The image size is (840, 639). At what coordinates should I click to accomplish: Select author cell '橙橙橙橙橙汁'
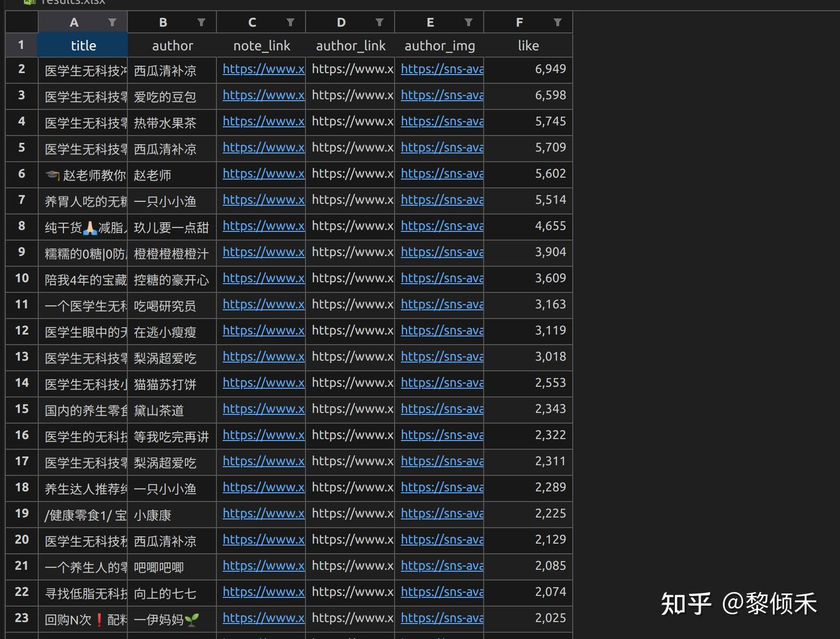click(172, 252)
